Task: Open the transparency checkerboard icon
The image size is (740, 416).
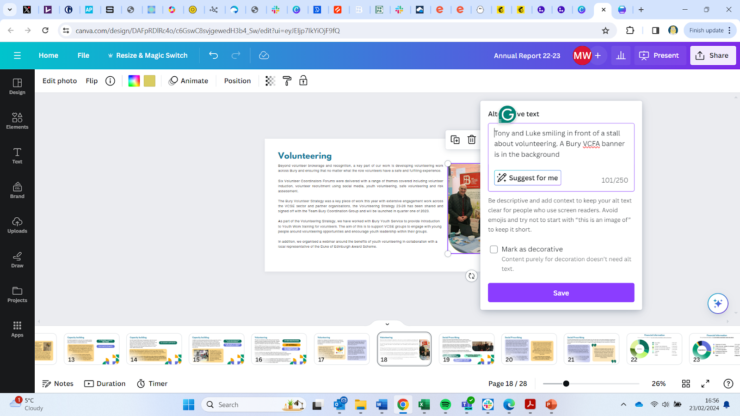Action: click(269, 81)
